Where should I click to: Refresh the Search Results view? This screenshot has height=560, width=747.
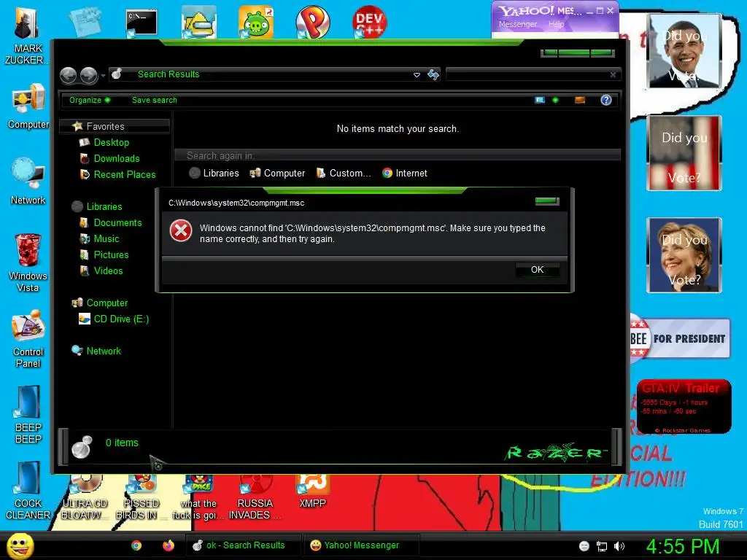[433, 74]
